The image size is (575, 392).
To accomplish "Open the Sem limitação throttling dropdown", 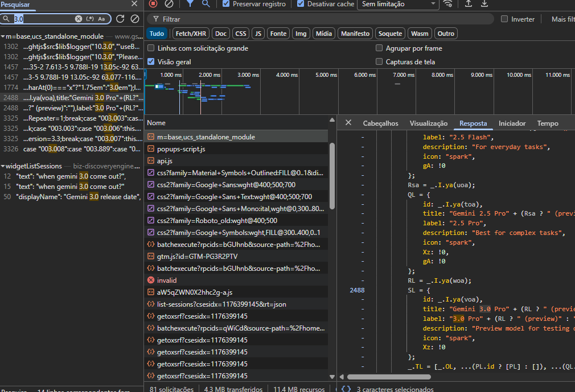I will 398,4.
